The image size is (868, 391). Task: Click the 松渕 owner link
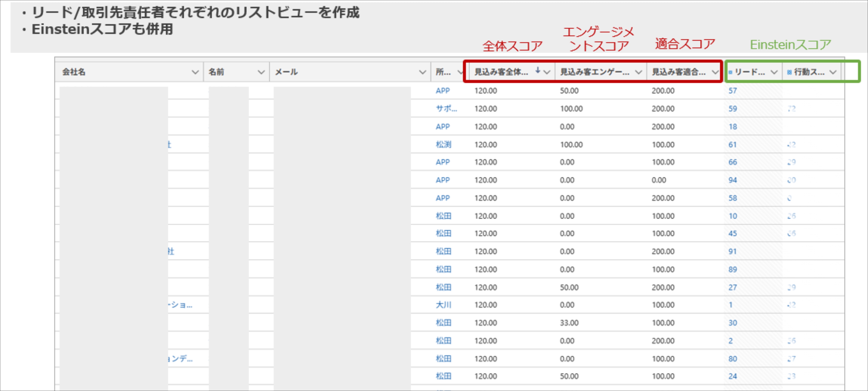coord(443,145)
